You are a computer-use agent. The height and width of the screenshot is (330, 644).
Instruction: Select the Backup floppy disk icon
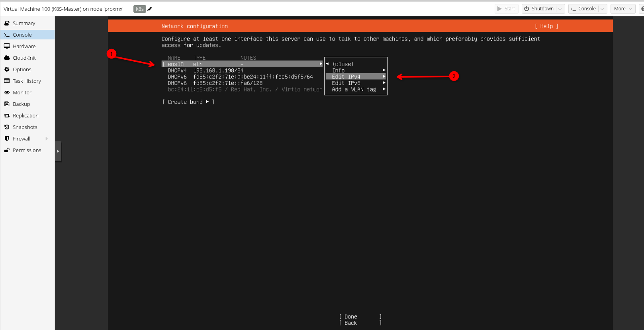(x=7, y=104)
